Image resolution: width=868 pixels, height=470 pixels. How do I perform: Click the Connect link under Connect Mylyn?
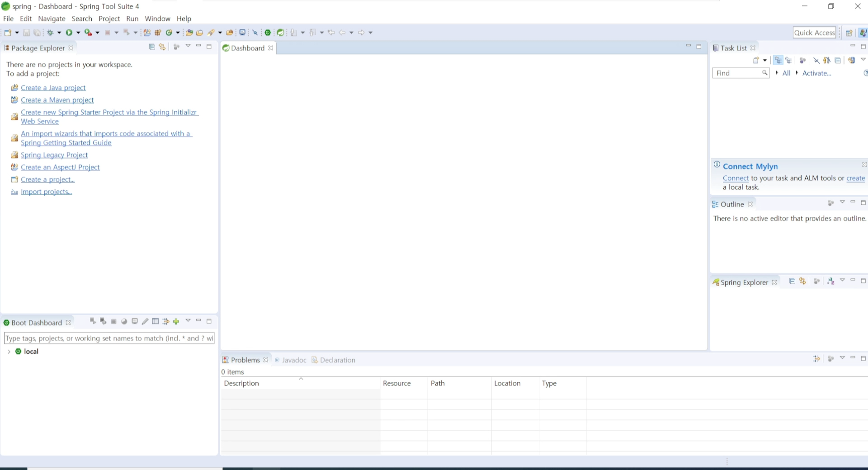[736, 178]
